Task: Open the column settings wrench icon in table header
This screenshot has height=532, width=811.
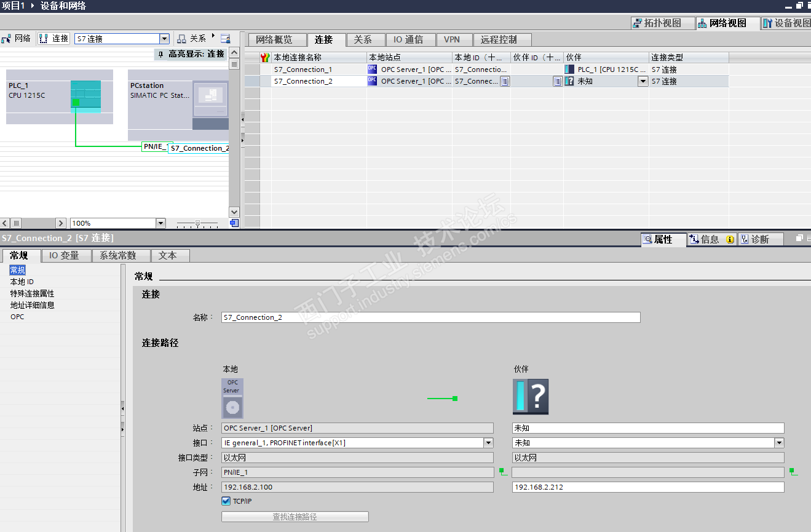Action: [265, 57]
